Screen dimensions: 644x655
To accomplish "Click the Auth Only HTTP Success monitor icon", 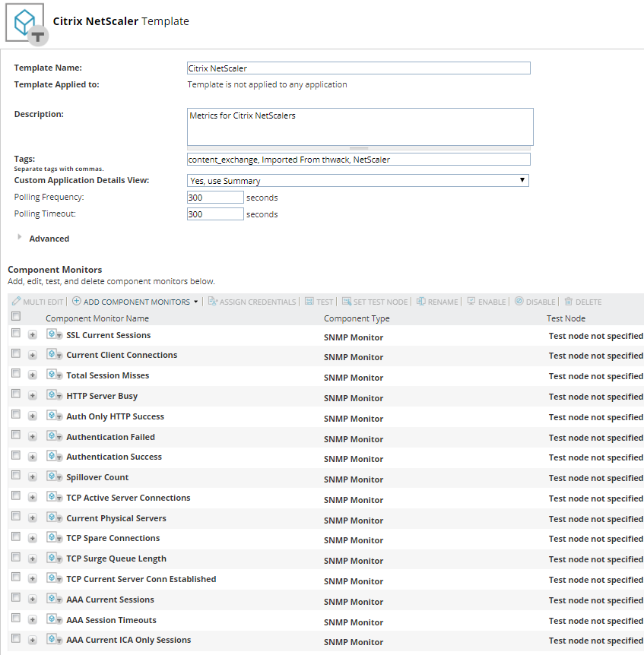I will click(x=54, y=415).
